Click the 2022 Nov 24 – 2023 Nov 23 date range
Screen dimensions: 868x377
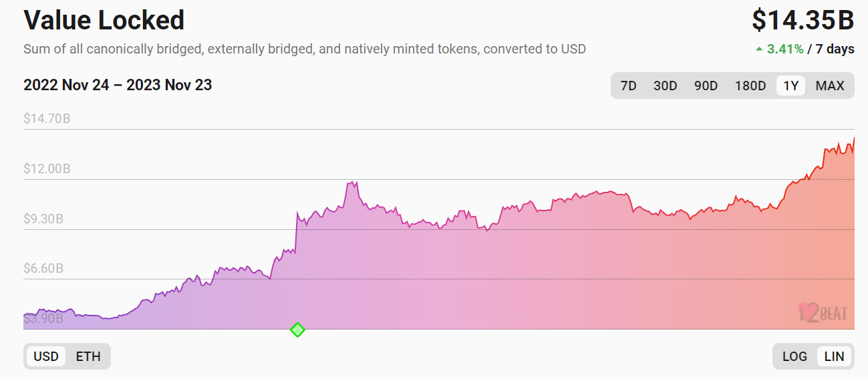coord(118,85)
